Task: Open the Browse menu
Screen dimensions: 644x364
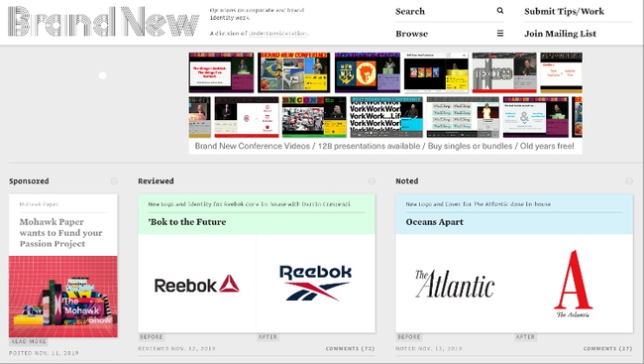Action: tap(450, 34)
